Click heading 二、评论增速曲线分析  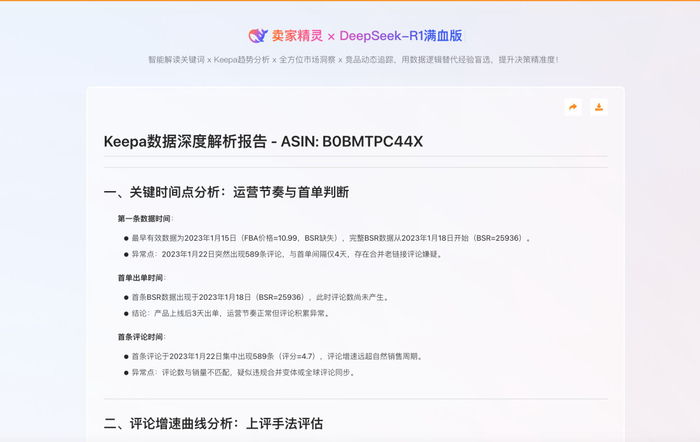point(213,424)
